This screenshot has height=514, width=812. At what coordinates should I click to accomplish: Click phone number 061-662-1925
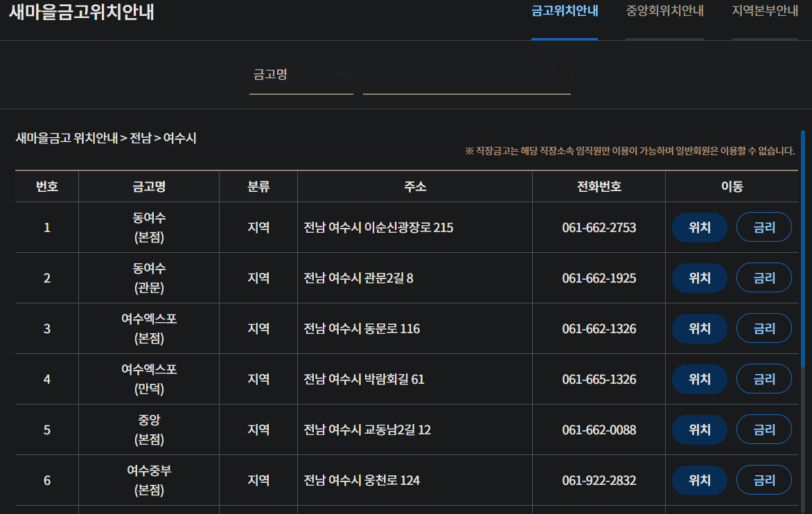pyautogui.click(x=599, y=278)
